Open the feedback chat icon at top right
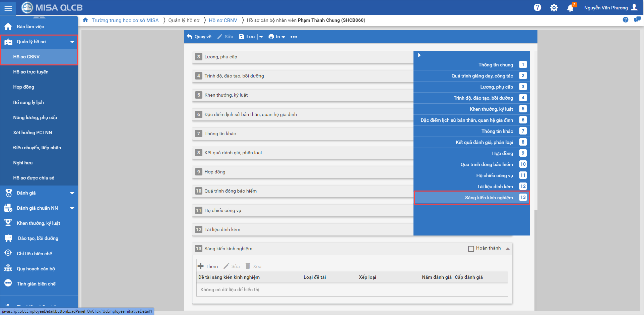 (637, 20)
